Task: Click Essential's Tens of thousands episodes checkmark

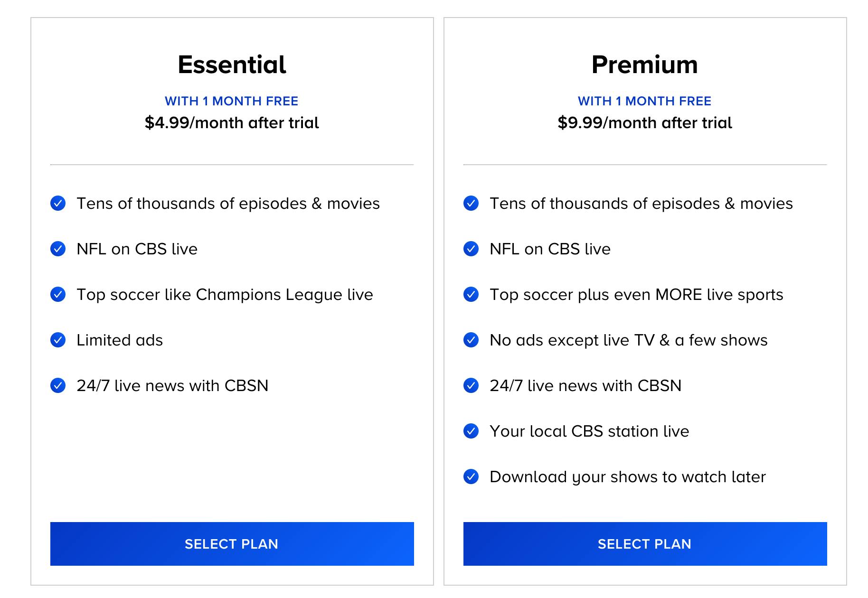Action: [x=58, y=203]
